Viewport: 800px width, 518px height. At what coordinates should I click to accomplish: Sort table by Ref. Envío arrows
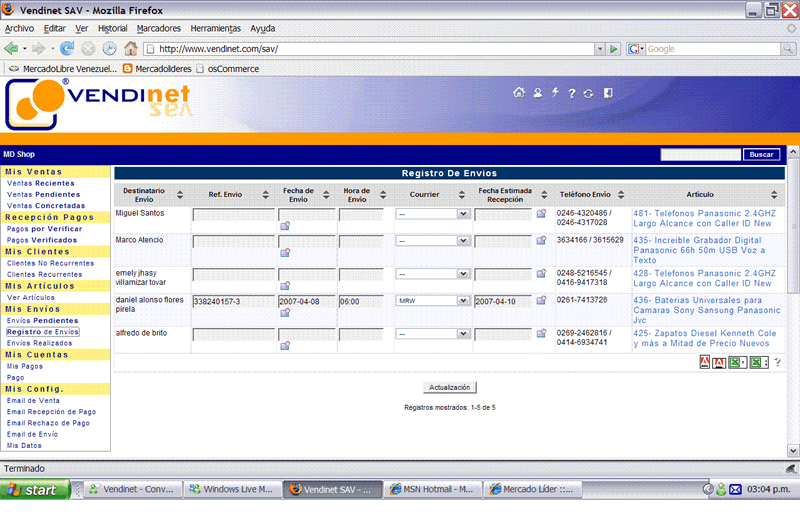click(x=265, y=194)
